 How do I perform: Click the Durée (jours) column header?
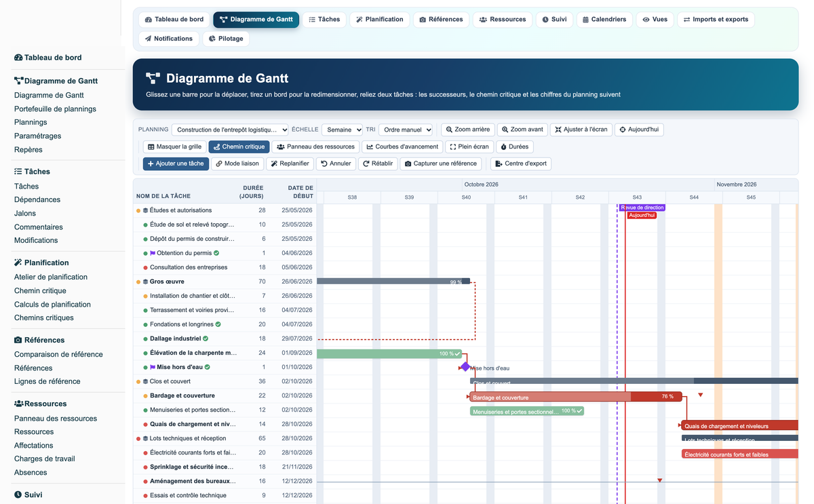(x=252, y=192)
